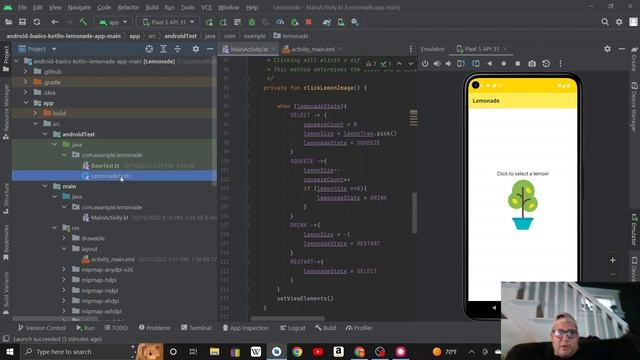Search everywhere with the magnifier icon
The width and height of the screenshot is (640, 360).
click(605, 22)
